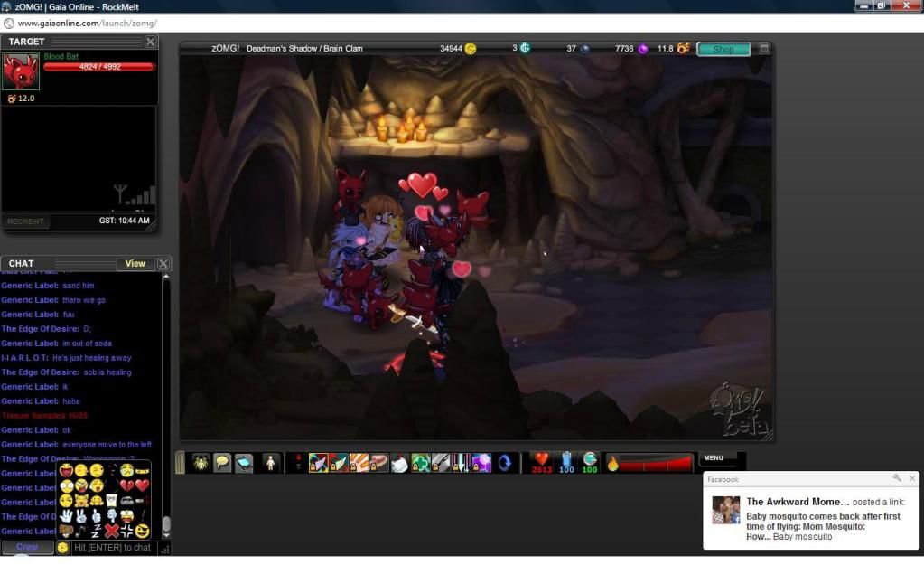The width and height of the screenshot is (924, 565).
Task: Click the chat scrollbar thumb
Action: (167, 523)
